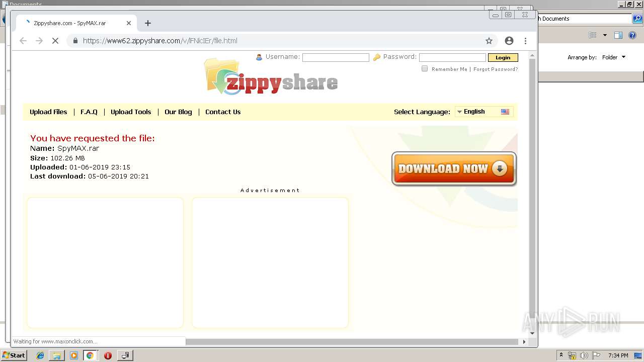Click the horizontal scrollbar at page bottom
Screen dimensions: 644x362
coord(352,342)
